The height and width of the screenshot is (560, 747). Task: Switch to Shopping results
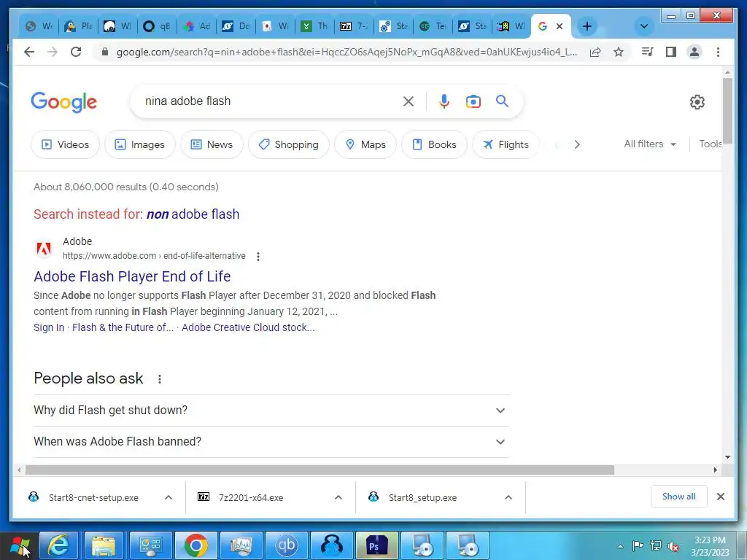click(289, 144)
